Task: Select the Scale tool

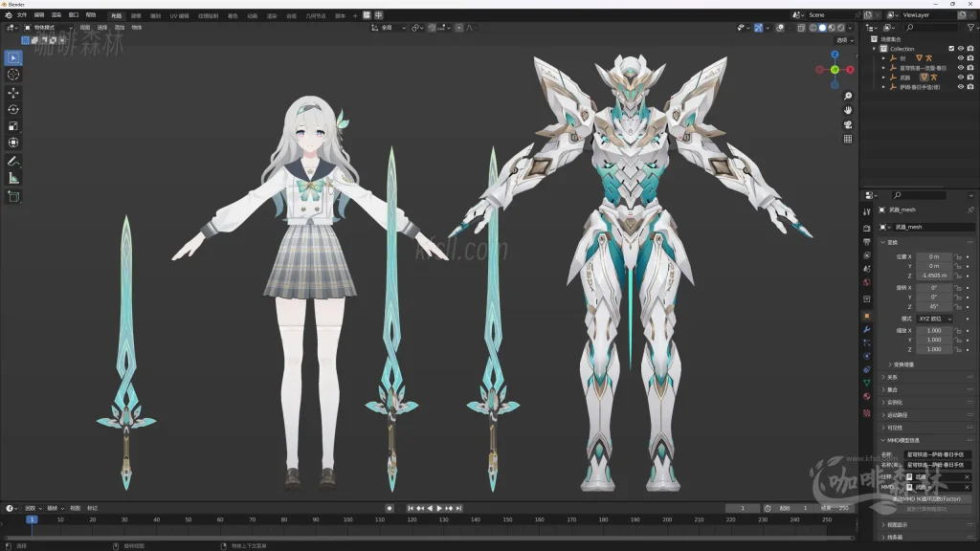Action: pos(13,126)
